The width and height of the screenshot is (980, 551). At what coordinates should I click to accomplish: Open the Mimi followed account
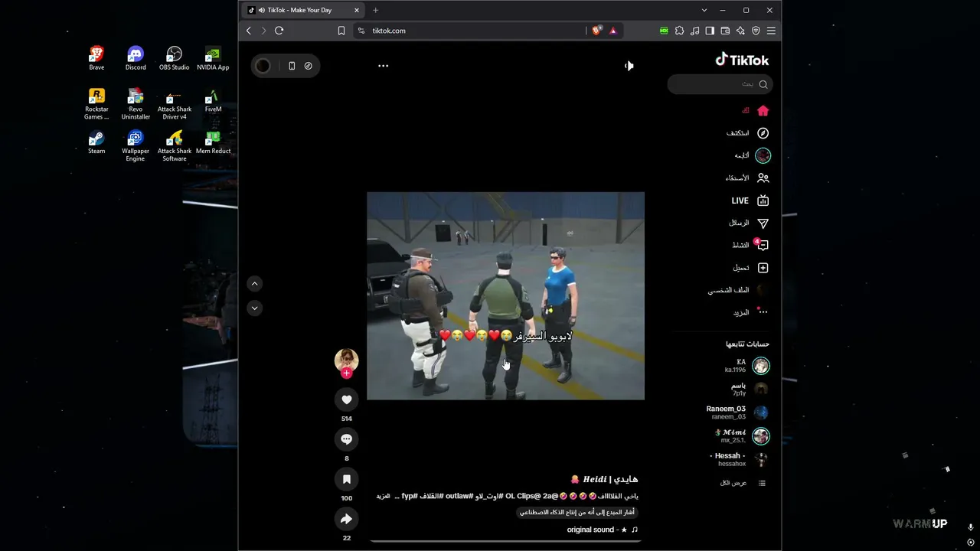pyautogui.click(x=741, y=436)
